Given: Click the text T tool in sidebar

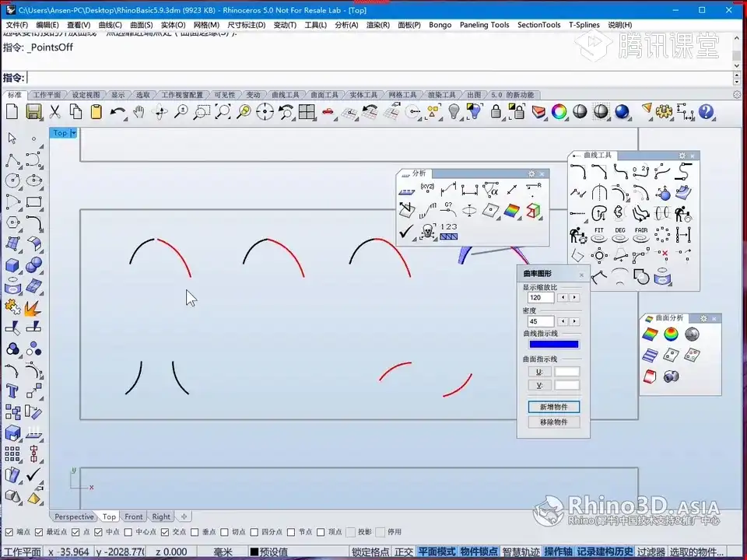Looking at the screenshot, I should (x=12, y=390).
